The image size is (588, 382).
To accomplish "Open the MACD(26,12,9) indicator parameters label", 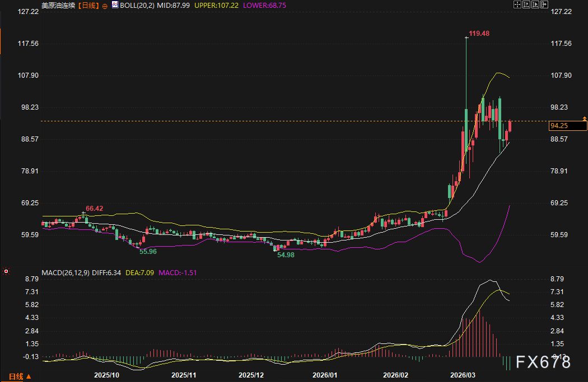I will point(64,273).
